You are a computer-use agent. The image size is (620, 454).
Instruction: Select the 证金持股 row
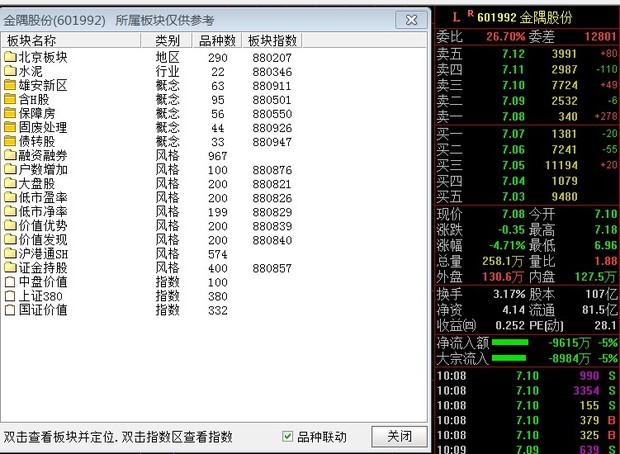[x=42, y=268]
